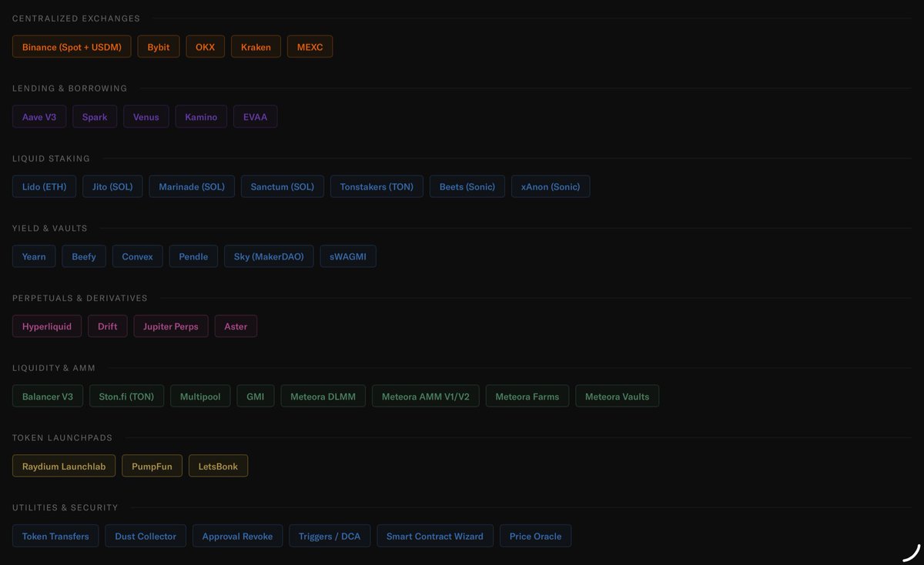This screenshot has height=565, width=924.
Task: Open the Jupiter Perps chip
Action: 171,326
